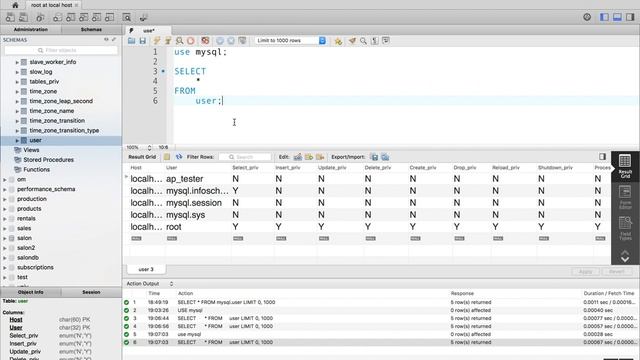Adjust editor zoom percentage stepper
Screen dimensions: 640x360
pyautogui.click(x=149, y=147)
